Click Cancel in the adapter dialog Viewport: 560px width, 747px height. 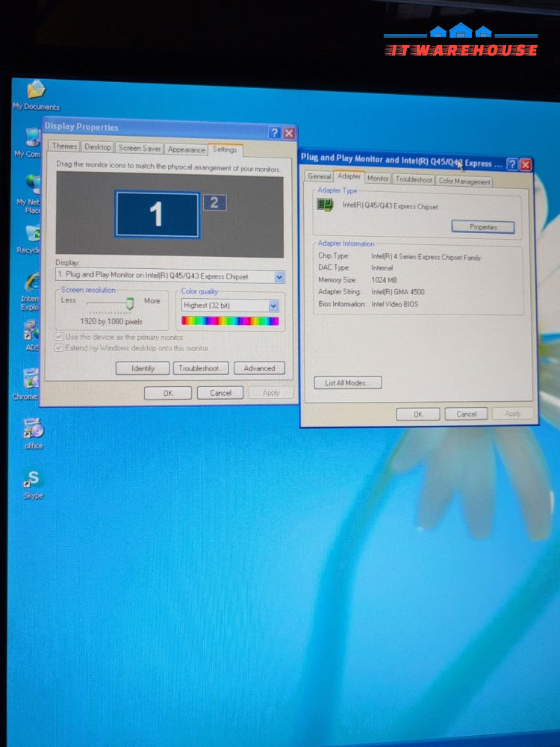point(466,414)
